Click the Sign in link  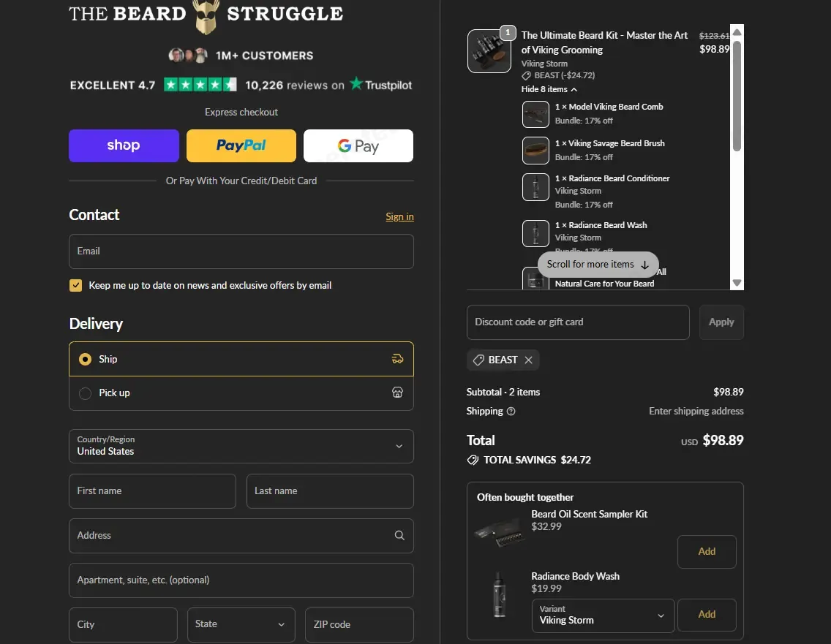click(x=399, y=216)
